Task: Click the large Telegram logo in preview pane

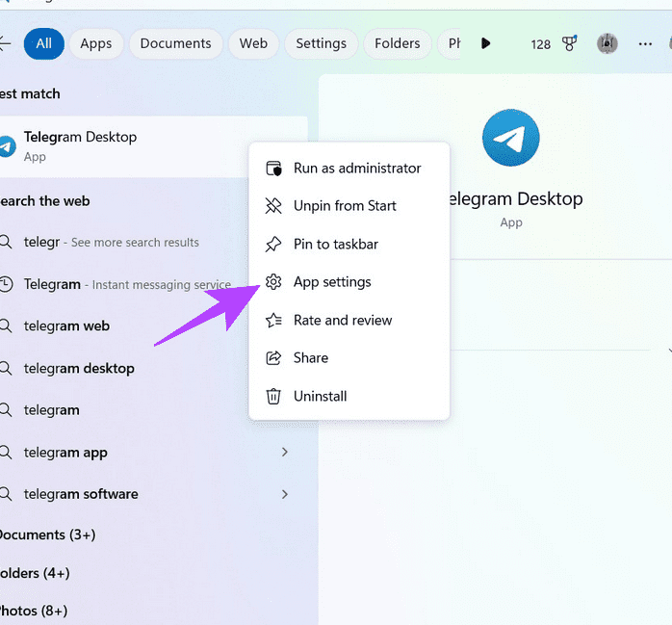Action: (511, 138)
